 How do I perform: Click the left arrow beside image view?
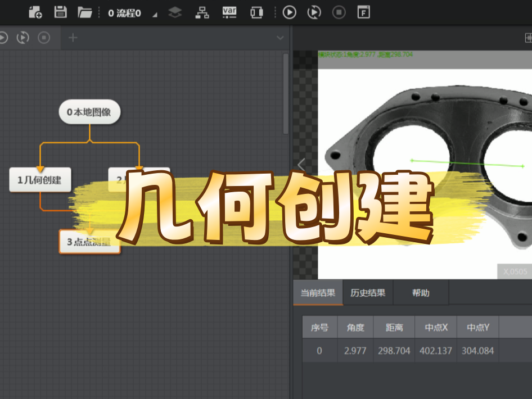point(301,165)
